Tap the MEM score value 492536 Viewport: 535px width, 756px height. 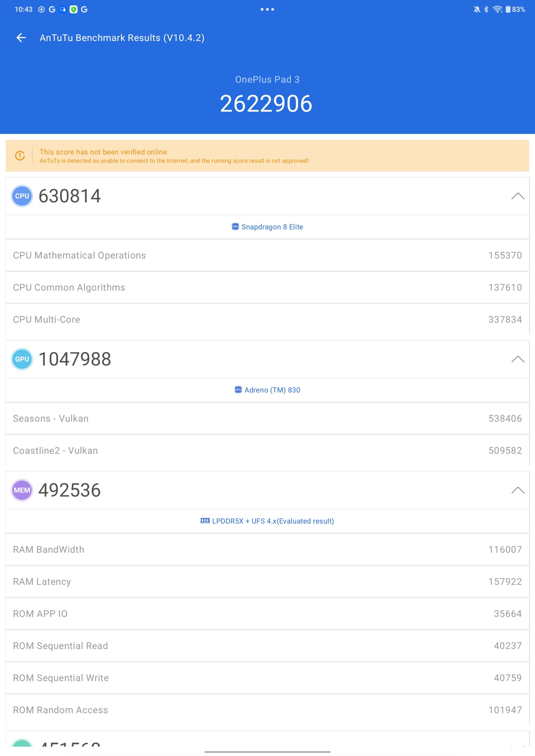click(x=69, y=490)
